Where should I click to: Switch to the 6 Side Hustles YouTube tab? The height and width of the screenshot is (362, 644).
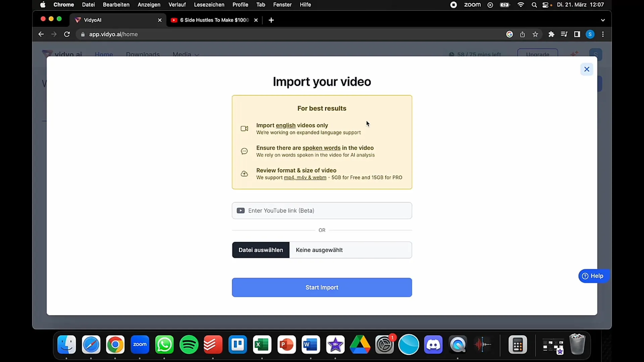(214, 20)
